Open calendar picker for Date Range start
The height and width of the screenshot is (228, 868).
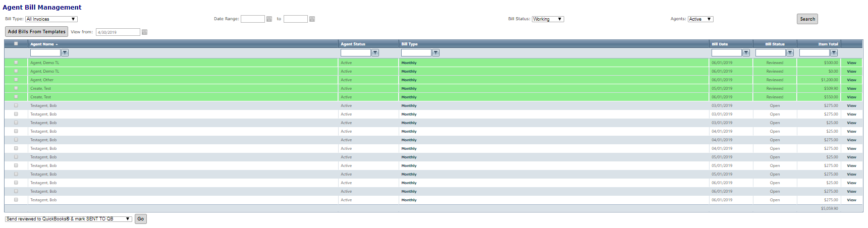pos(269,19)
